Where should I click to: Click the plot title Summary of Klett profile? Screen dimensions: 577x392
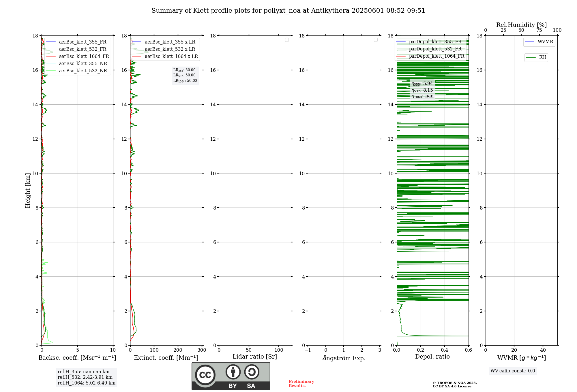[x=288, y=11]
